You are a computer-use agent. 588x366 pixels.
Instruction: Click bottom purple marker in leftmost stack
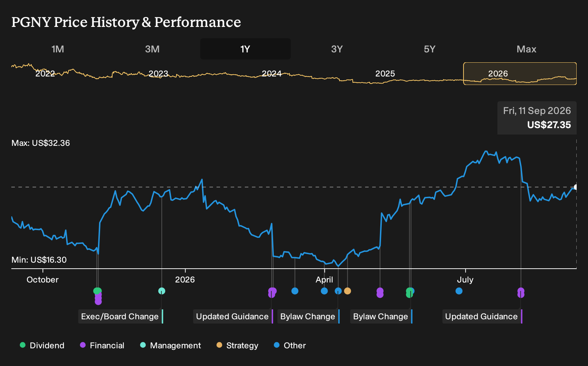98,302
